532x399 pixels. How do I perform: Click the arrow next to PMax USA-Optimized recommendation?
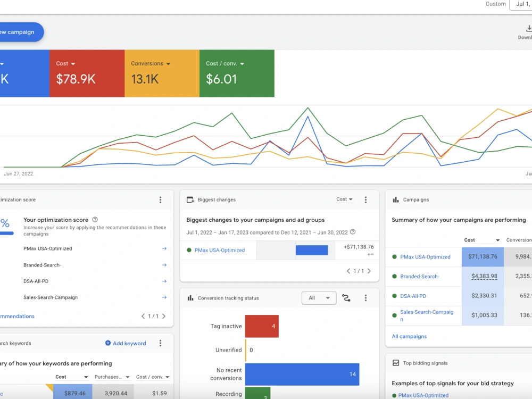click(x=164, y=248)
